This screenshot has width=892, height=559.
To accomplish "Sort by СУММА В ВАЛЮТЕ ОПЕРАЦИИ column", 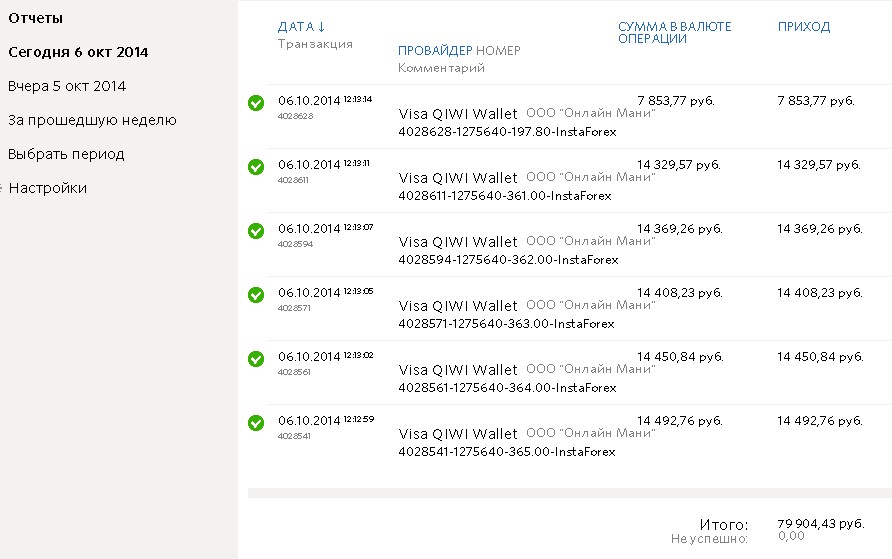I will (674, 33).
